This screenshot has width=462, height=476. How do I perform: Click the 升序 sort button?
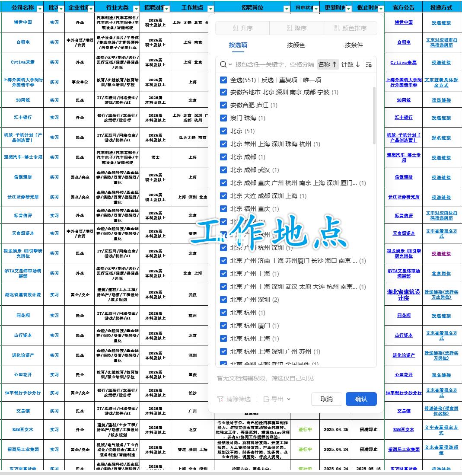242,28
